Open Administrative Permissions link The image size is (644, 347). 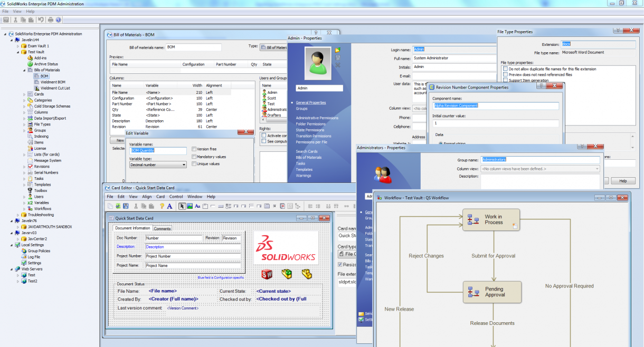click(x=317, y=118)
